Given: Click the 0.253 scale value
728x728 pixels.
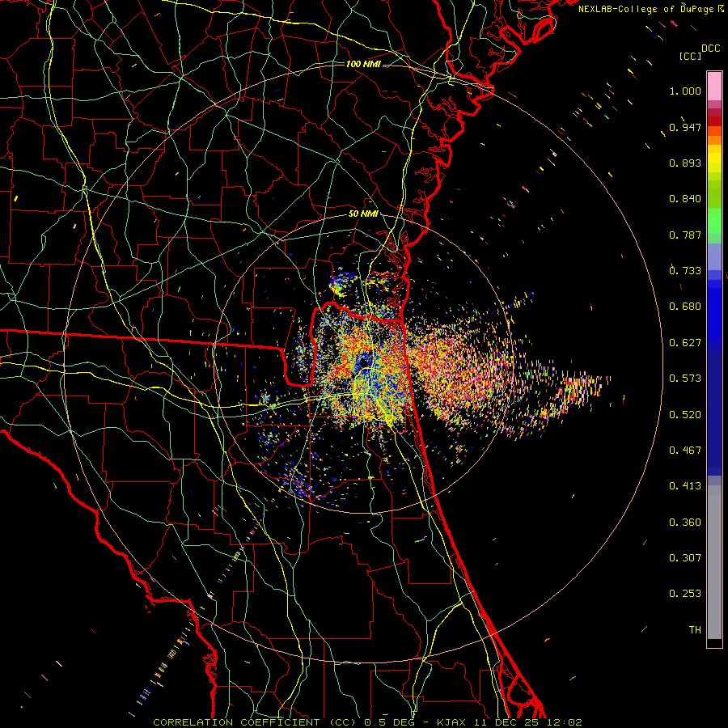Looking at the screenshot, I should (x=685, y=594).
